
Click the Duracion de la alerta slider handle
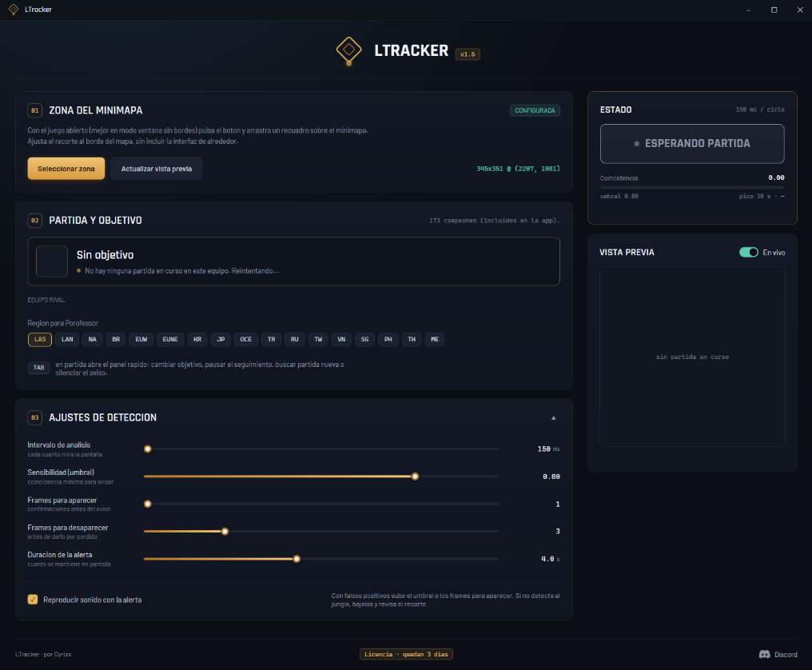click(297, 559)
